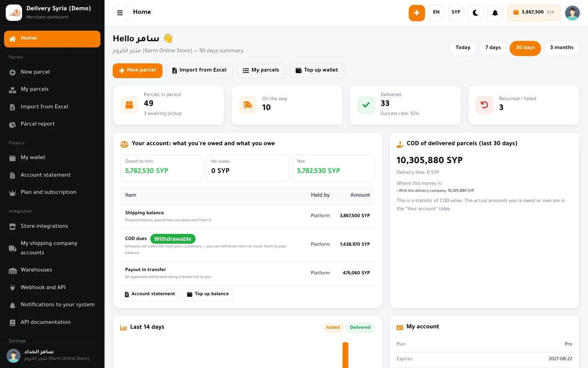The height and width of the screenshot is (368, 588).
Task: Toggle the Delivered chart legend
Action: point(360,328)
